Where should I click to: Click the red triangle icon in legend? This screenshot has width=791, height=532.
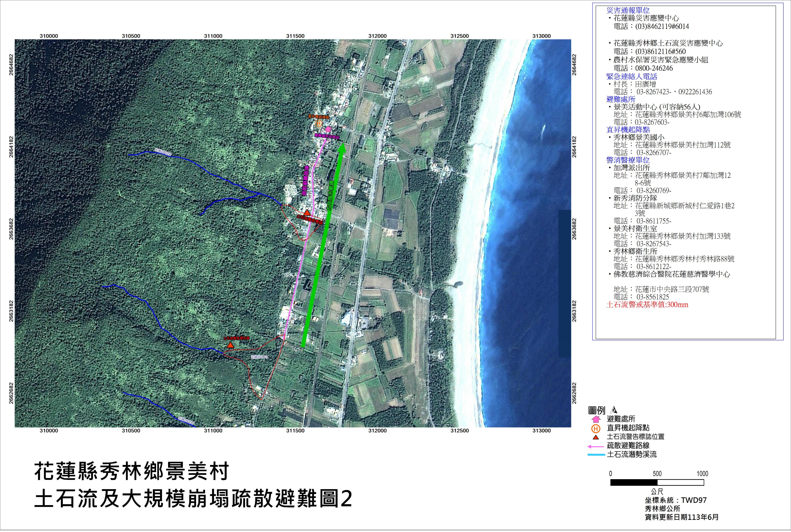tap(596, 437)
